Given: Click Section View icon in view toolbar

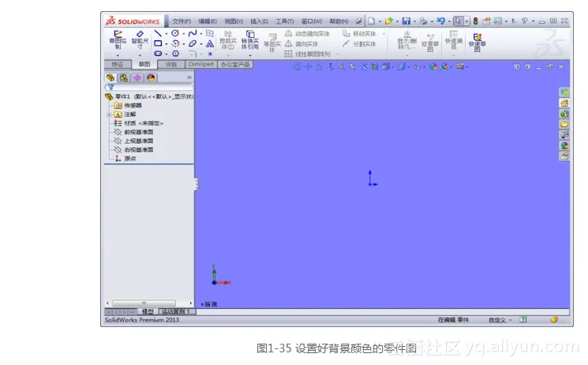Looking at the screenshot, I should 374,67.
